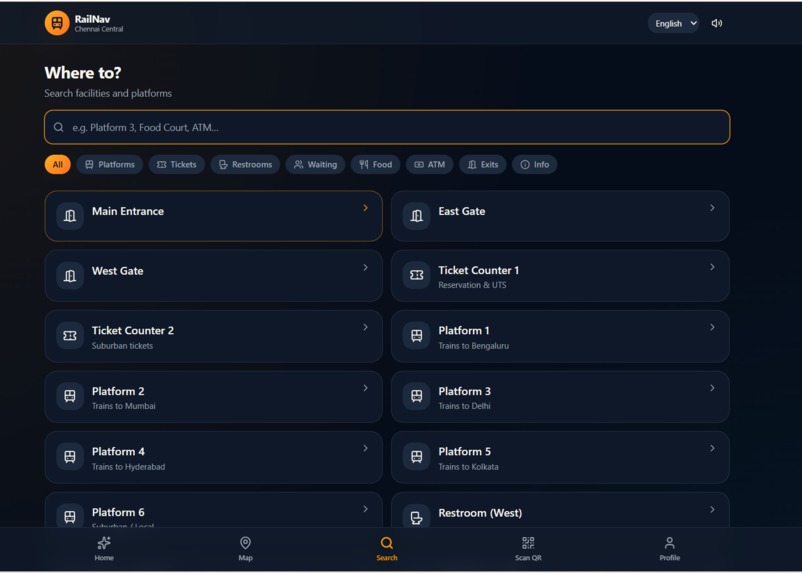Screen dimensions: 802x573
Task: Click the Where to? heading
Action: pyautogui.click(x=83, y=73)
